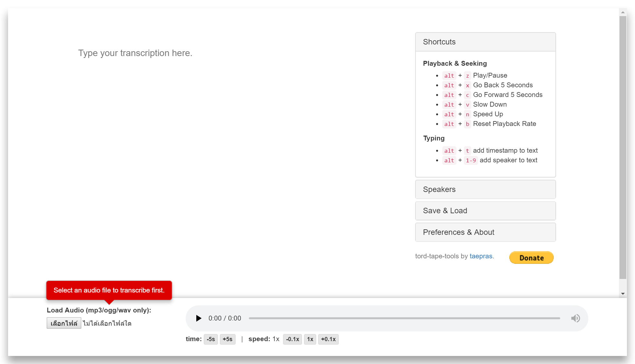The height and width of the screenshot is (364, 635).
Task: Drag the audio playback progress slider
Action: pyautogui.click(x=405, y=318)
